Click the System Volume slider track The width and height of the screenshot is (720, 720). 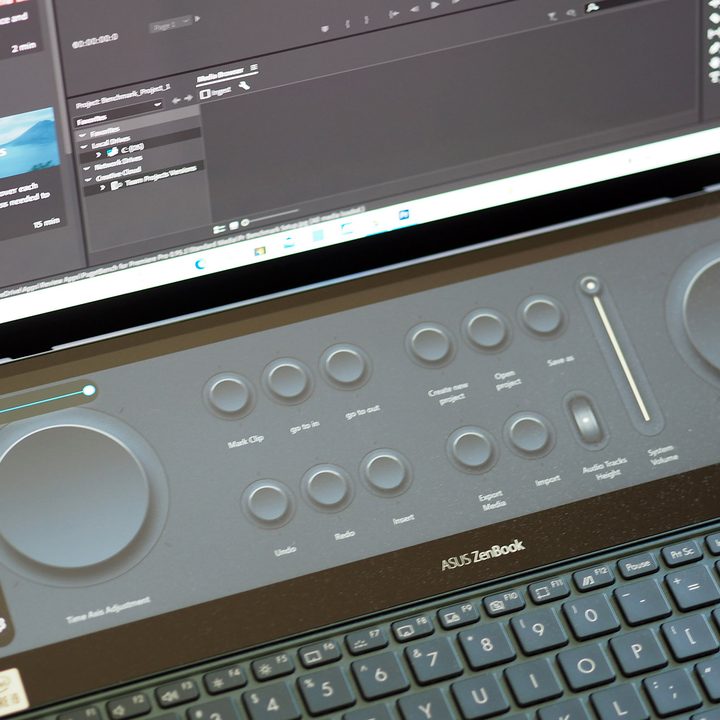(621, 360)
